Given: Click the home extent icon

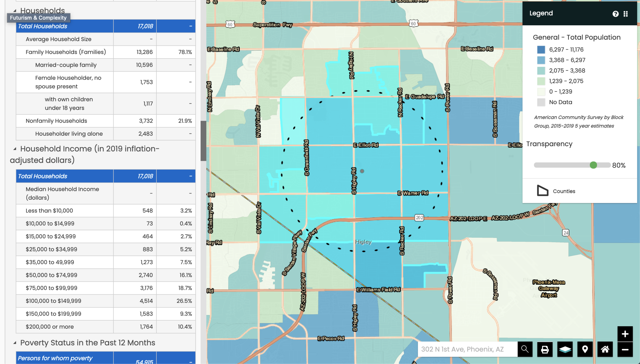Looking at the screenshot, I should (605, 349).
